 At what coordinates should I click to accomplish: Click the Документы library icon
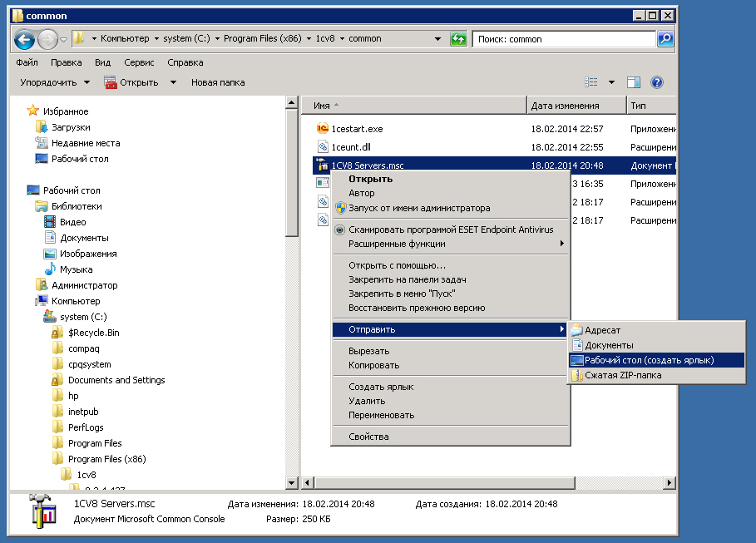(50, 238)
